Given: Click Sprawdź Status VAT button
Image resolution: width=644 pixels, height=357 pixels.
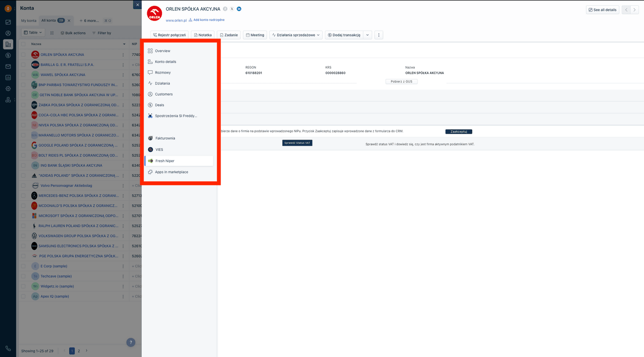Looking at the screenshot, I should (297, 143).
